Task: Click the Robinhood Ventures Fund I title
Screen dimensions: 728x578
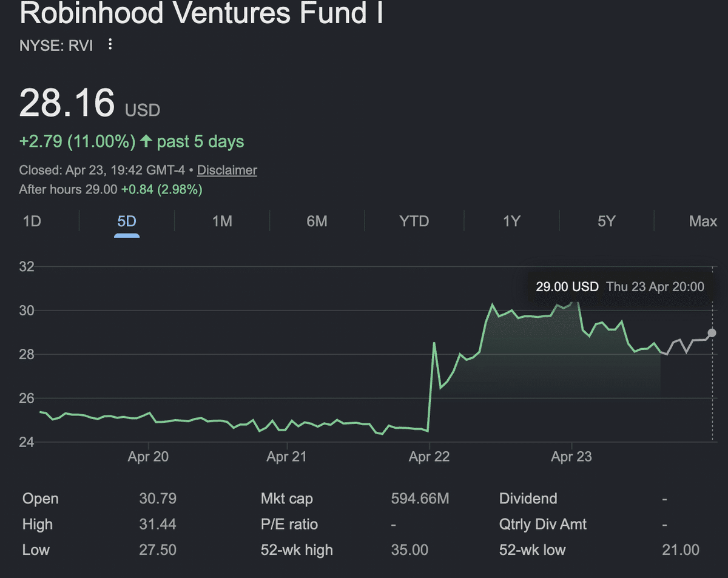Action: coord(201,13)
